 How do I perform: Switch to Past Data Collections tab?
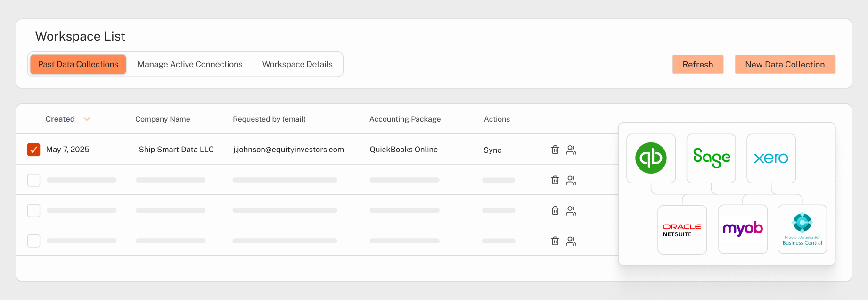pos(78,64)
